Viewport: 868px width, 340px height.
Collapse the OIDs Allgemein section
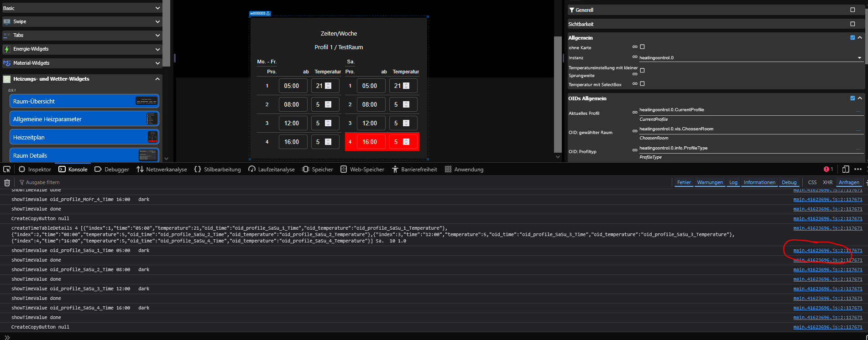pos(860,98)
